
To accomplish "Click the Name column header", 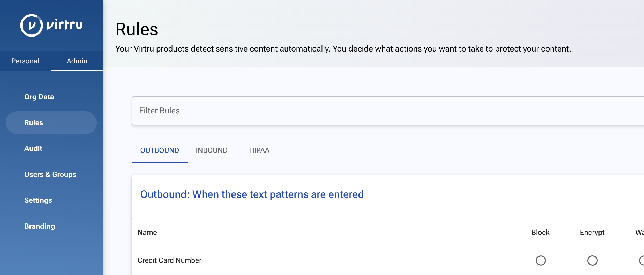I will pos(147,233).
